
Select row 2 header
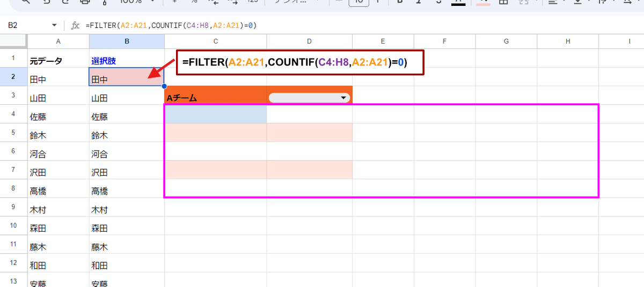tap(14, 76)
